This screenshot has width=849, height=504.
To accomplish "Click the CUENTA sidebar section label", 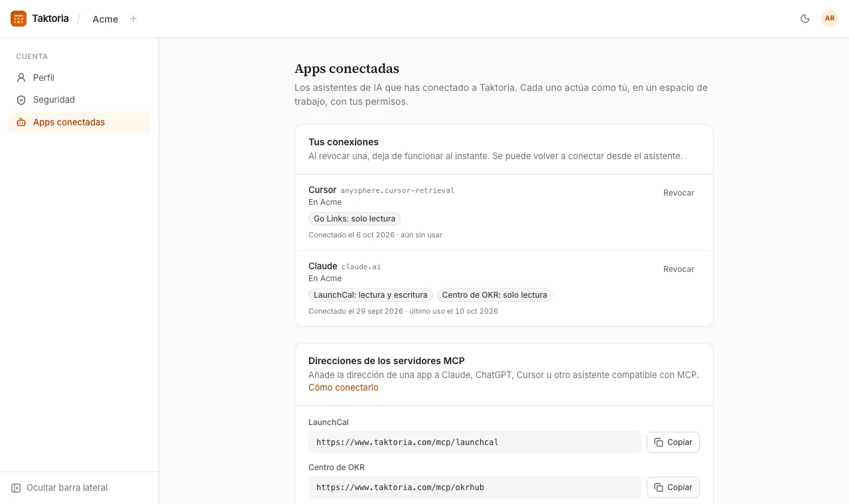I will (32, 56).
